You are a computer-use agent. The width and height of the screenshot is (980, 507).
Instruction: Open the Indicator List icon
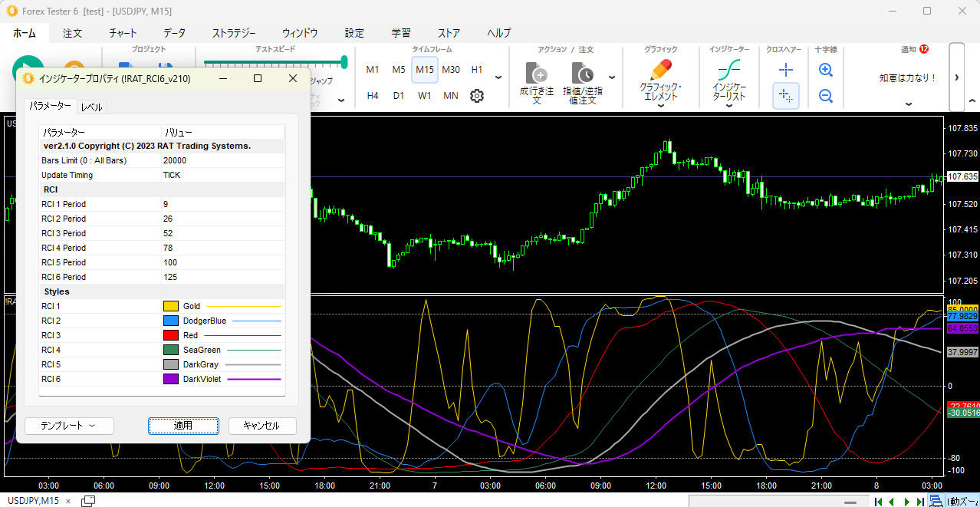(728, 71)
